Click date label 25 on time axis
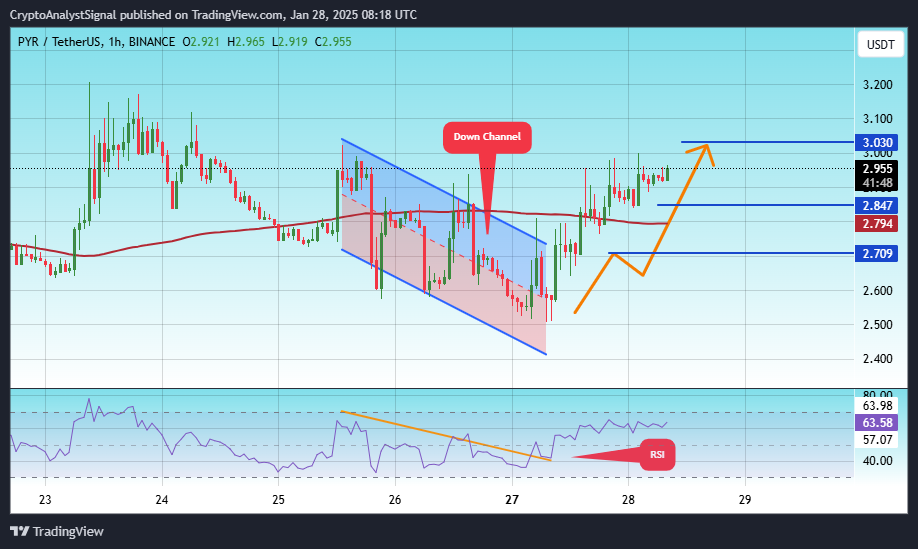The image size is (918, 549). (278, 500)
